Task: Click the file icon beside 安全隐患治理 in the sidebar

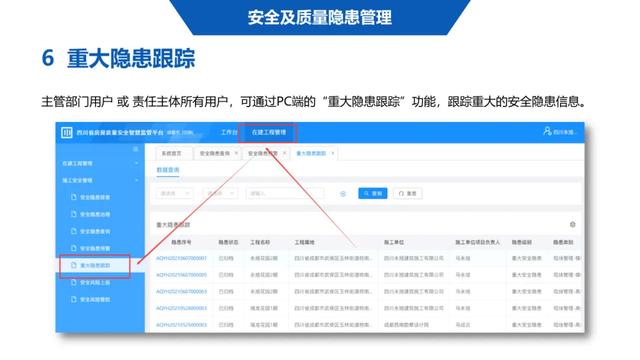Action: coord(73,214)
